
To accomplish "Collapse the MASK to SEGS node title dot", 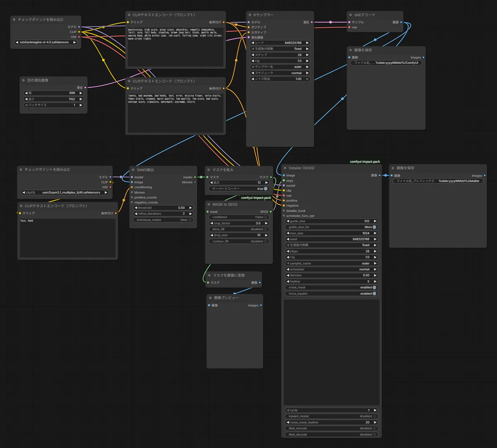I will point(209,205).
